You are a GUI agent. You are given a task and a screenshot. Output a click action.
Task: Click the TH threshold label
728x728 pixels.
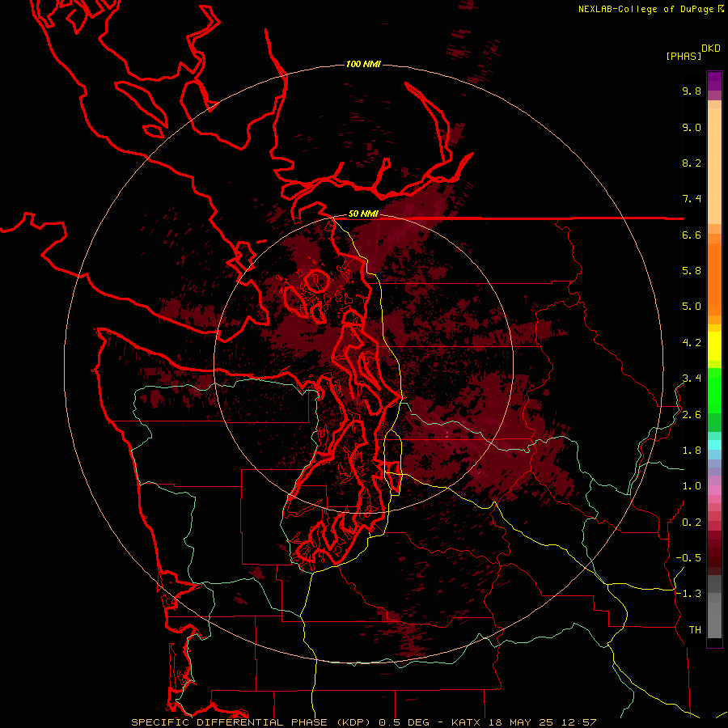point(695,630)
